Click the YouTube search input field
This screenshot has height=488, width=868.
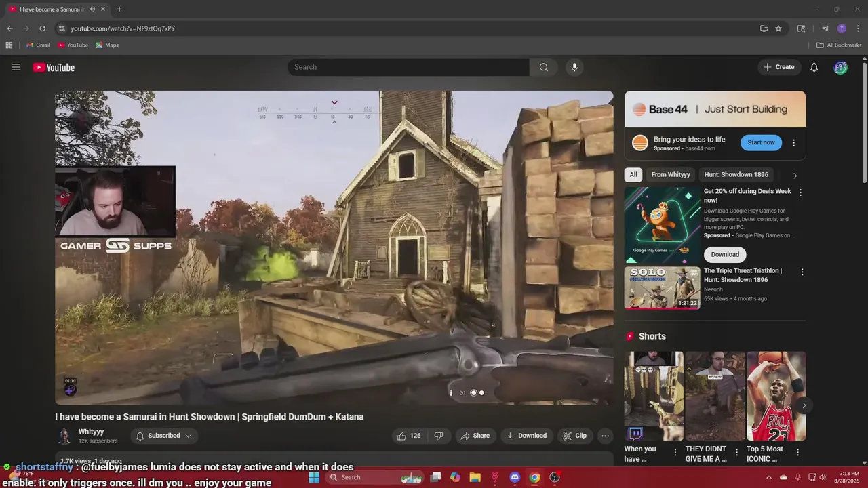[x=408, y=67]
